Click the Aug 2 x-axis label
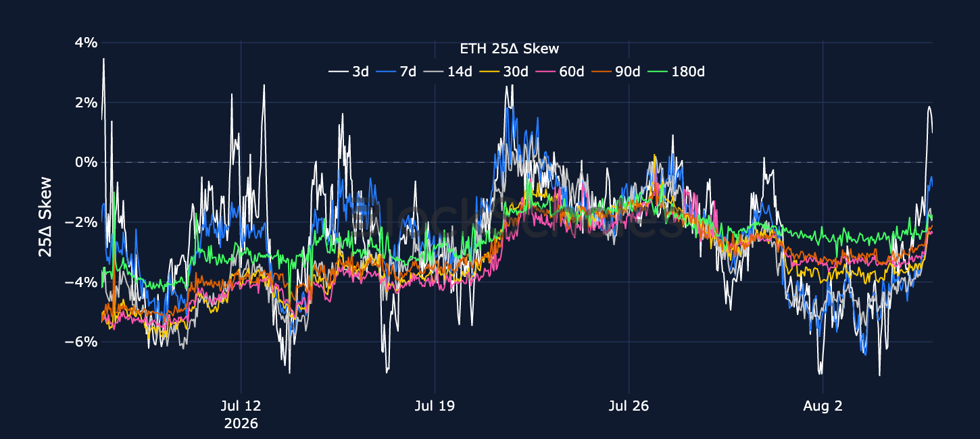Image resolution: width=980 pixels, height=439 pixels. click(x=823, y=407)
